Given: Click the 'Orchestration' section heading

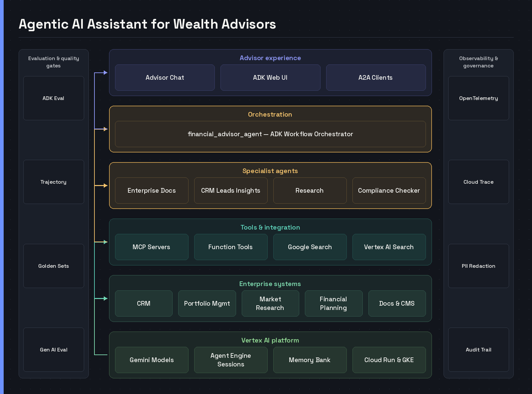Looking at the screenshot, I should 270,114.
